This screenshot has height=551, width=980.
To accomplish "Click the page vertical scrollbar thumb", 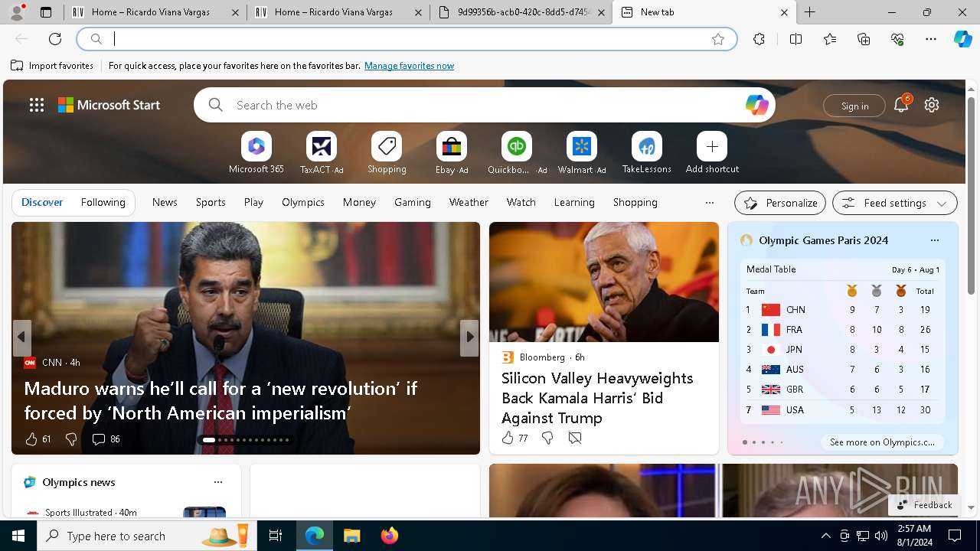I will pyautogui.click(x=971, y=196).
